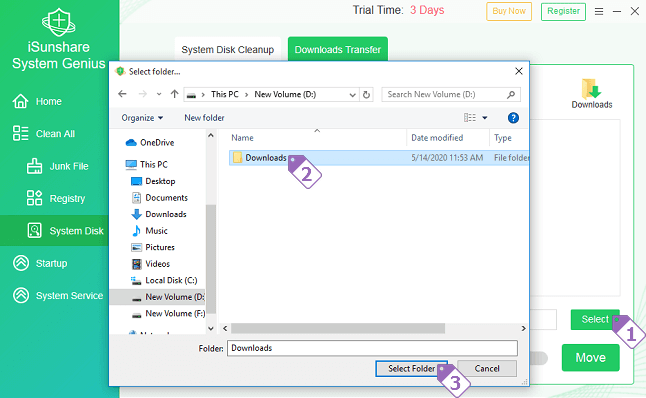
Task: Click the System Service chevron circle icon
Action: point(21,295)
